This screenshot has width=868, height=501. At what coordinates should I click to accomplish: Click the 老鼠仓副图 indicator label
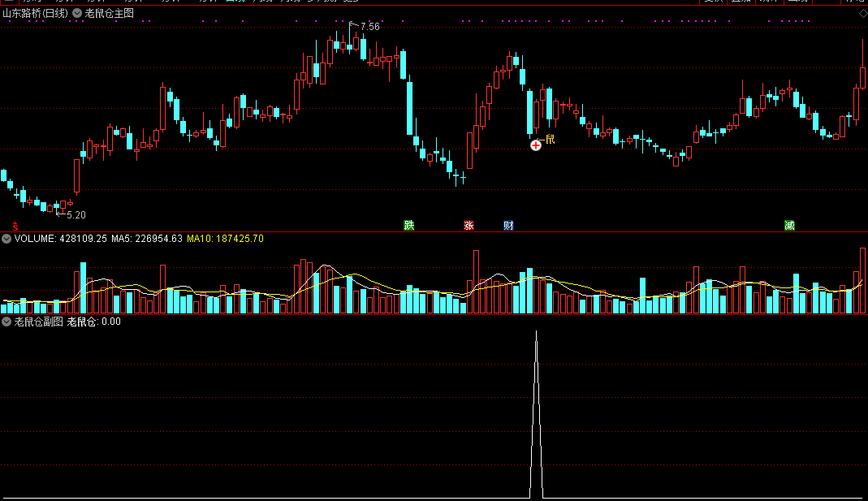[x=38, y=322]
